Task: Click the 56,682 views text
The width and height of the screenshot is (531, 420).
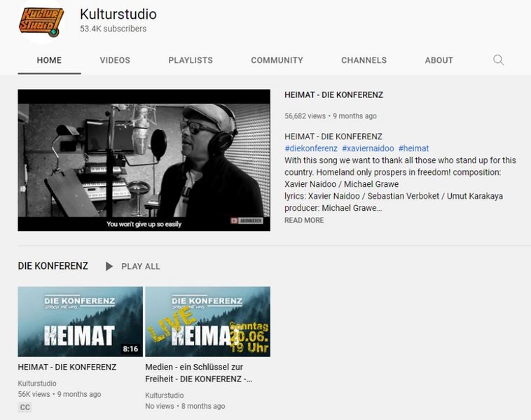Action: [305, 116]
